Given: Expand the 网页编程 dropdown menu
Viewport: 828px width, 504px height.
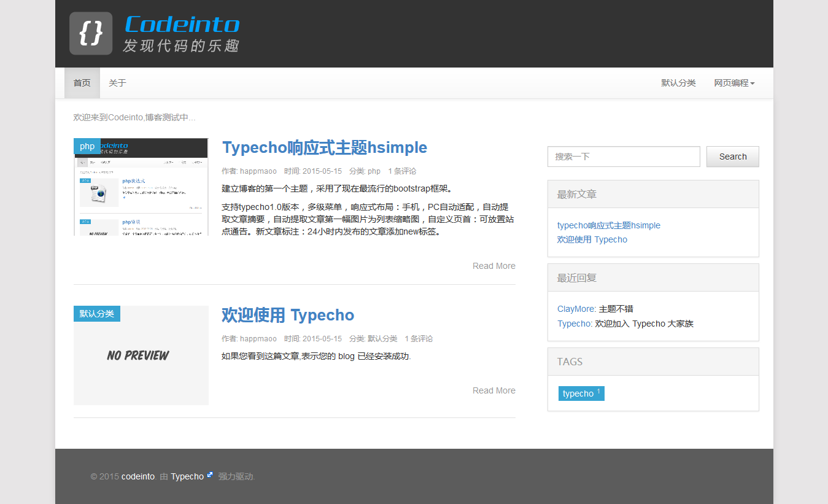Looking at the screenshot, I should 734,83.
